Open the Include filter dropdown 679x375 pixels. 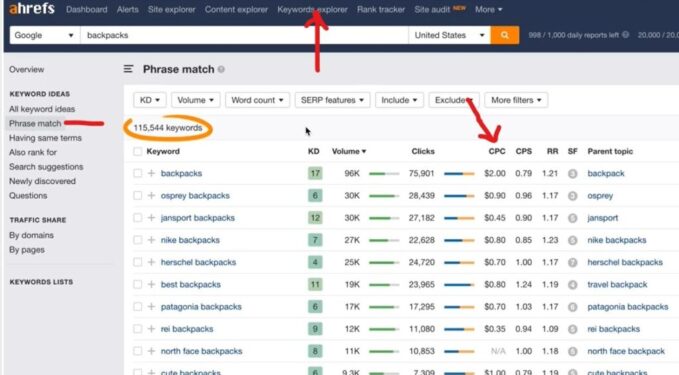[399, 100]
